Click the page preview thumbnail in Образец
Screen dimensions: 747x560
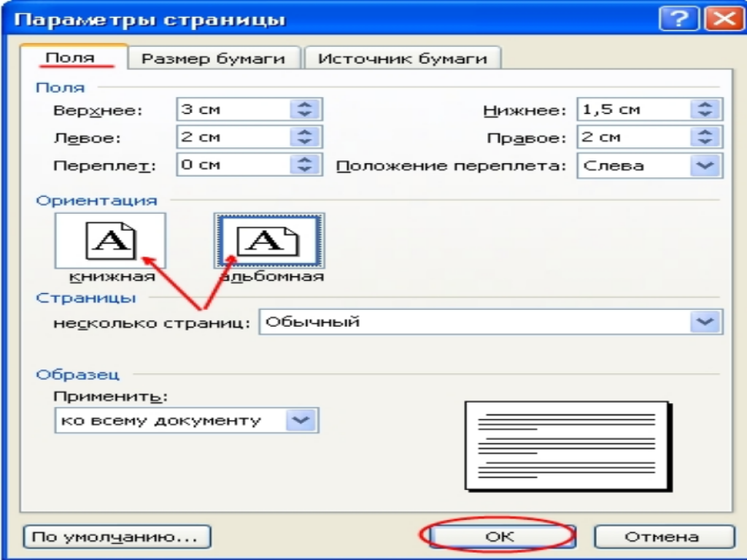[x=568, y=446]
